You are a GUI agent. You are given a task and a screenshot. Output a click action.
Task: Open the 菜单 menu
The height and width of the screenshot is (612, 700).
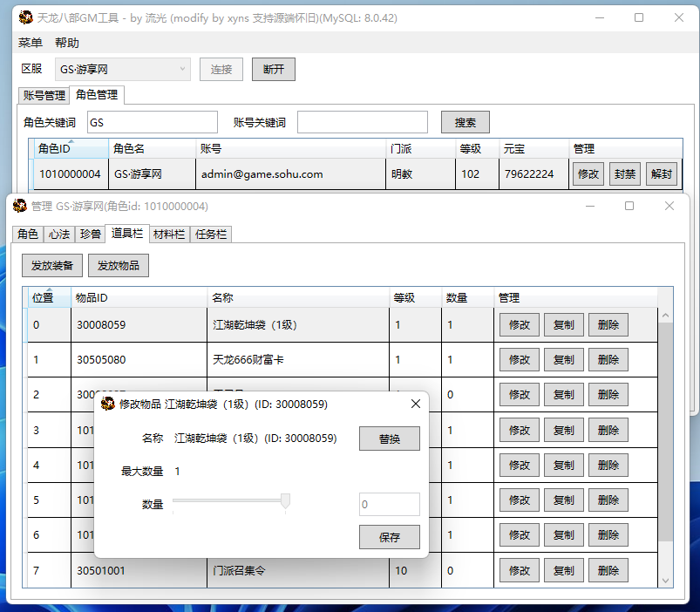30,43
